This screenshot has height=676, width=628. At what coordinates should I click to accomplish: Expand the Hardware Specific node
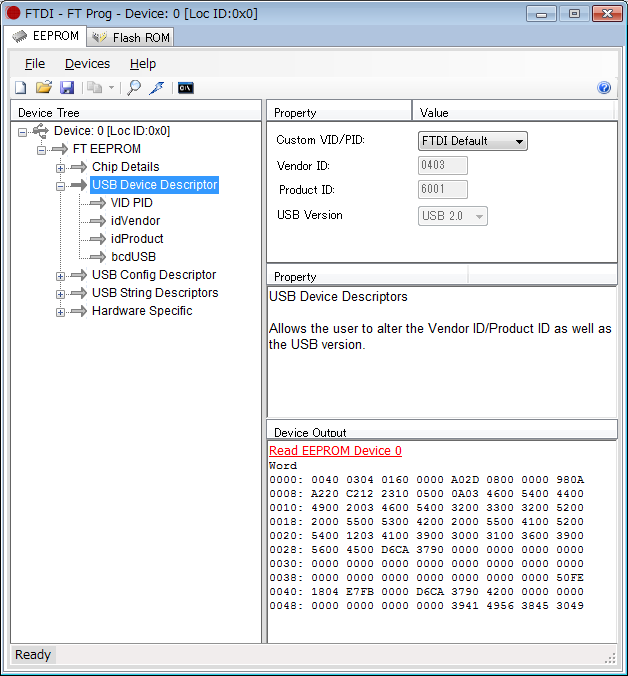(x=60, y=313)
